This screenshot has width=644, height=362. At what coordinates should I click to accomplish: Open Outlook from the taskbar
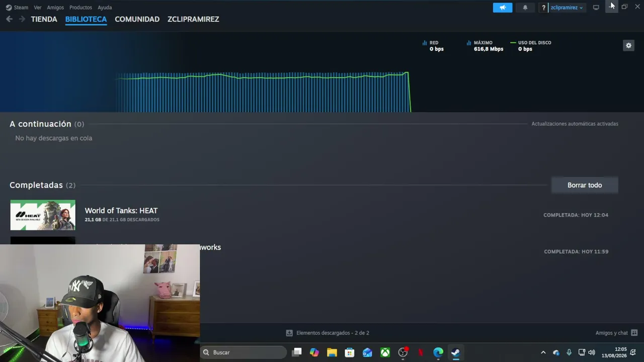367,352
